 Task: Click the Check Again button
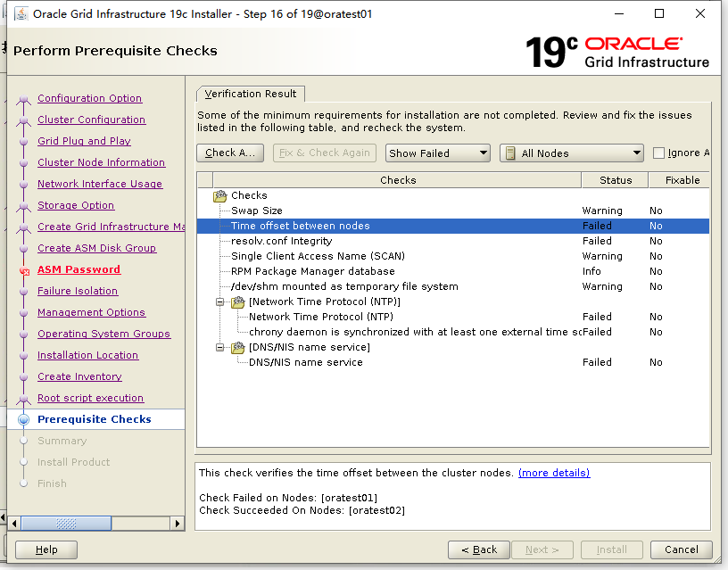[x=229, y=153]
